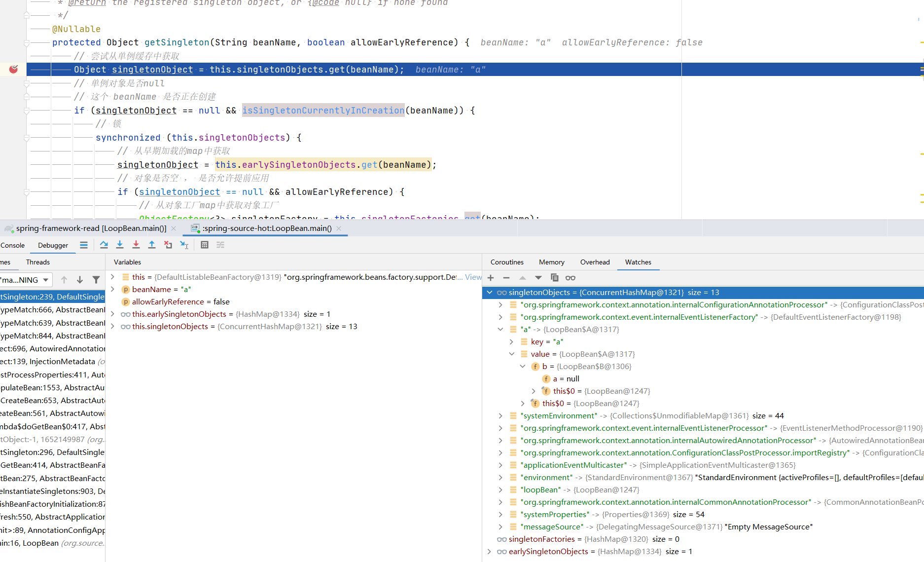Viewport: 924px width, 562px height.
Task: Click the Run to Cursor icon
Action: tap(184, 245)
